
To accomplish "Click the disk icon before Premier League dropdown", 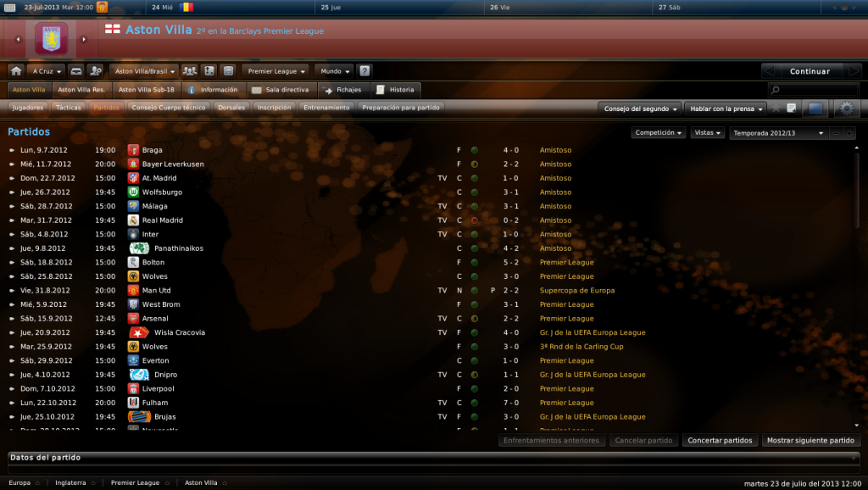I will [228, 71].
